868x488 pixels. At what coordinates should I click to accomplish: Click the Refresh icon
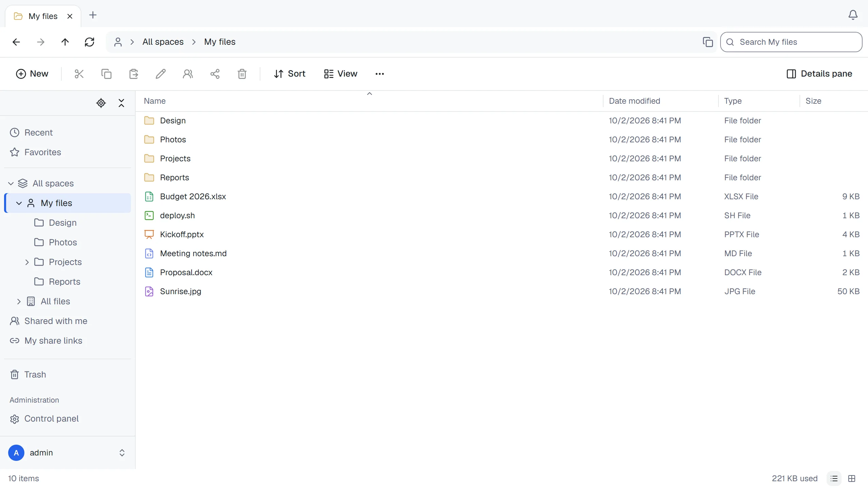[90, 42]
